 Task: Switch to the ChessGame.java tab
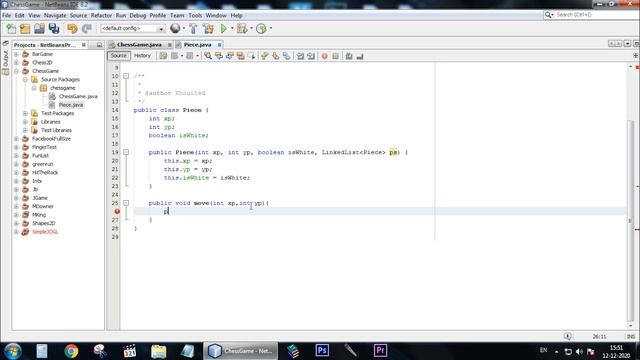139,44
